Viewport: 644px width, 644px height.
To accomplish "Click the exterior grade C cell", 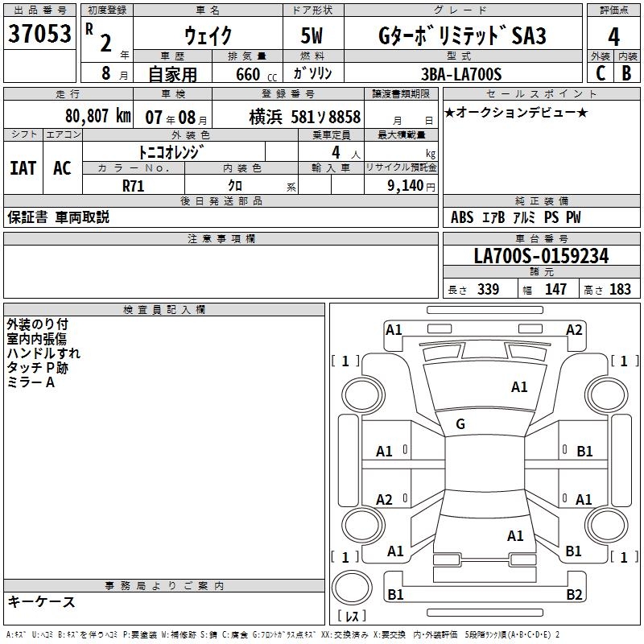I will click(601, 72).
